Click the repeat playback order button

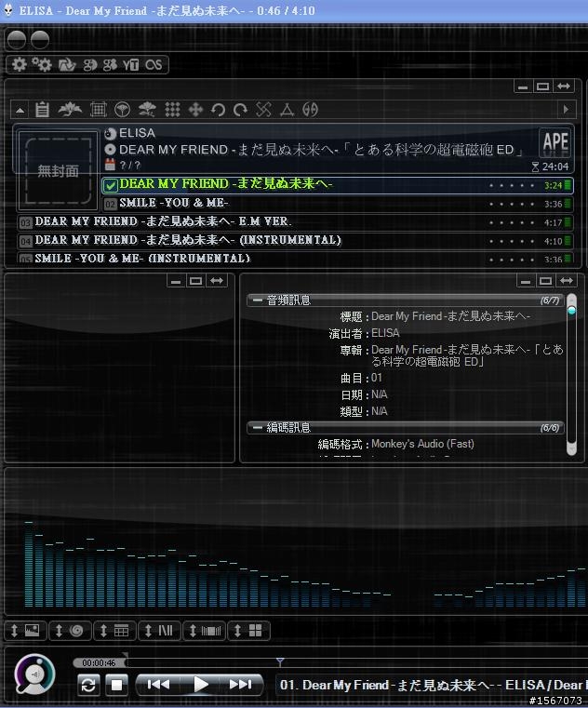pos(88,686)
